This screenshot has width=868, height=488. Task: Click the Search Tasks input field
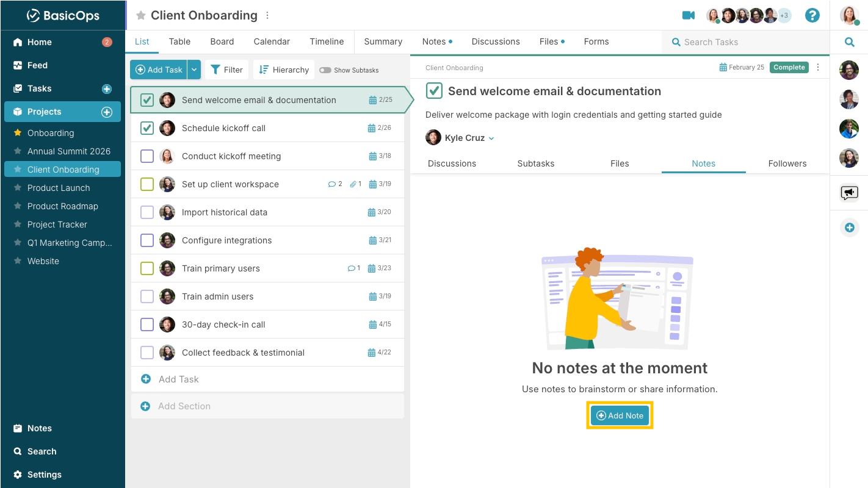[745, 42]
